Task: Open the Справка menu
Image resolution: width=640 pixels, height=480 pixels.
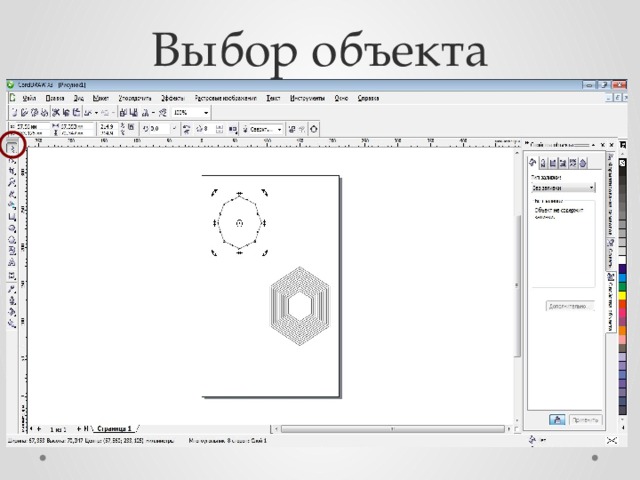Action: tap(368, 98)
